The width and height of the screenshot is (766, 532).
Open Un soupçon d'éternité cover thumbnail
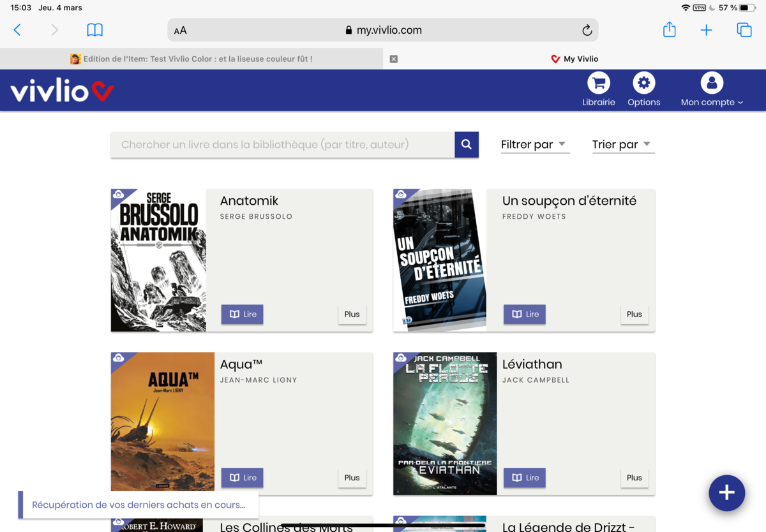click(x=440, y=260)
